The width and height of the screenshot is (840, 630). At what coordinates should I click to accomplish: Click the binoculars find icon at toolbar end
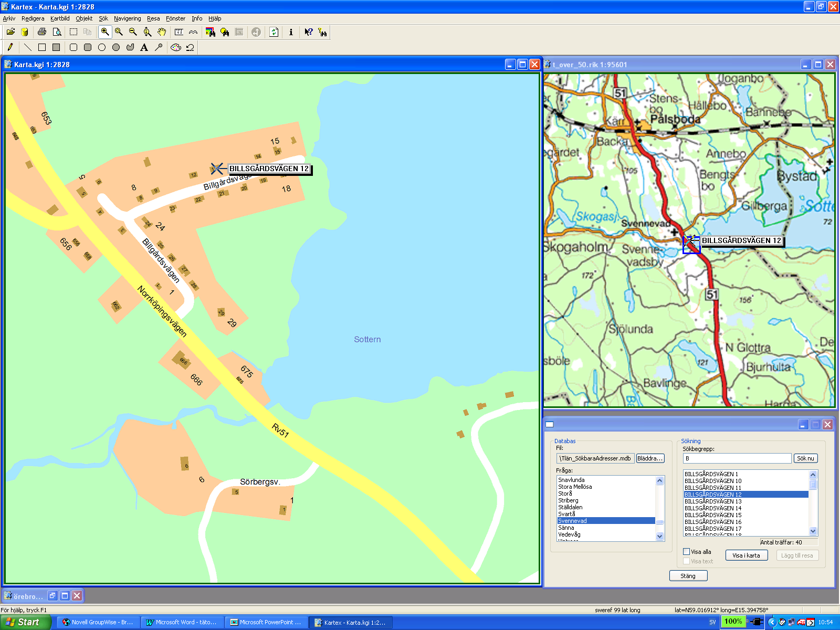(x=322, y=32)
